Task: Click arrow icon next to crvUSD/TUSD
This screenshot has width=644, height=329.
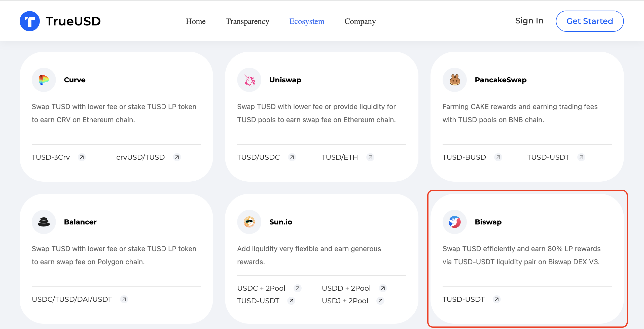Action: pyautogui.click(x=177, y=157)
